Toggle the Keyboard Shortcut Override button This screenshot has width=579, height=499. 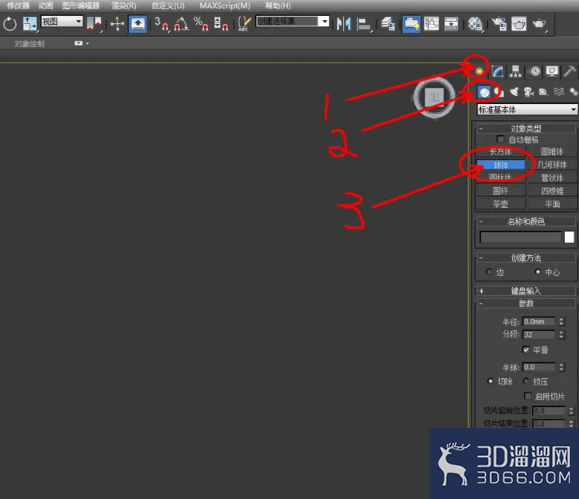click(138, 24)
